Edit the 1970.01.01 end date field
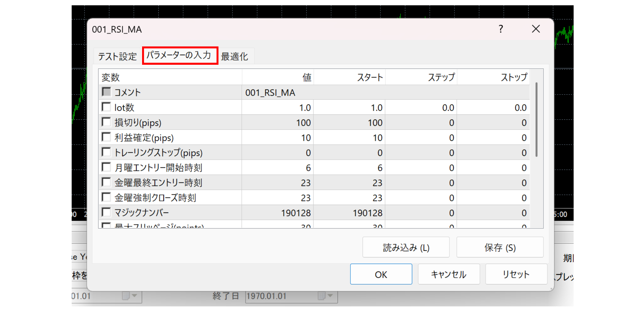Viewport: 644px width, 312px height. click(275, 296)
